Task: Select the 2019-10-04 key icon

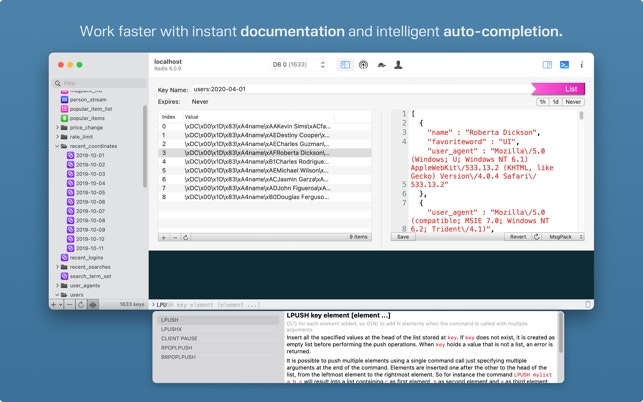Action: (x=71, y=183)
